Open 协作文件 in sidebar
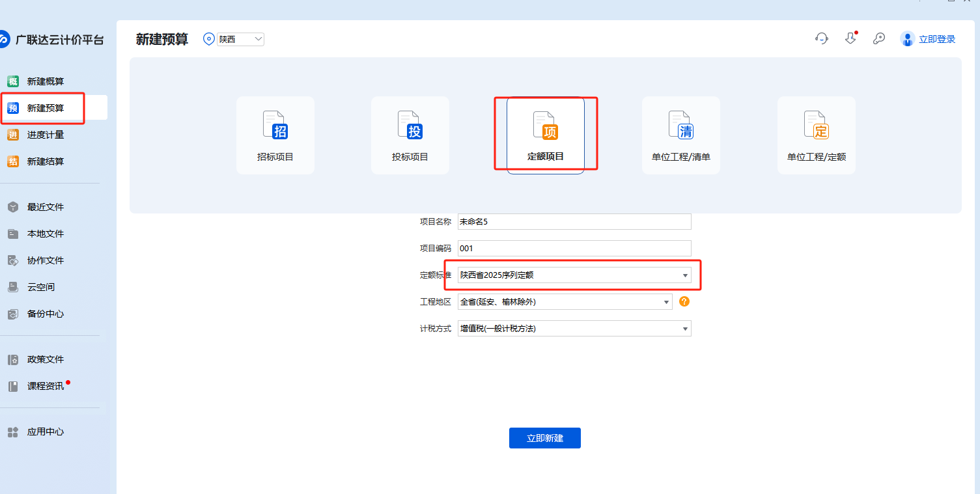Image resolution: width=980 pixels, height=494 pixels. [x=46, y=260]
